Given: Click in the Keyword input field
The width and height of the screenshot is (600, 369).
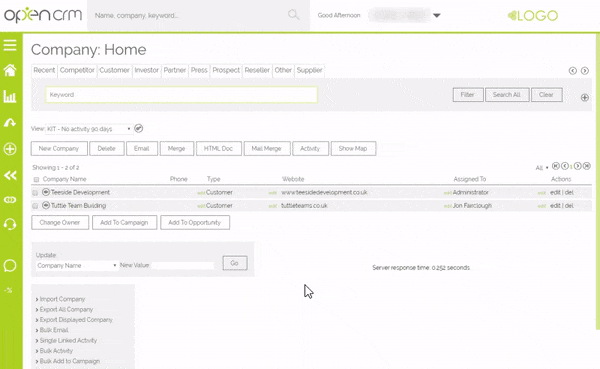Looking at the screenshot, I should coord(181,95).
